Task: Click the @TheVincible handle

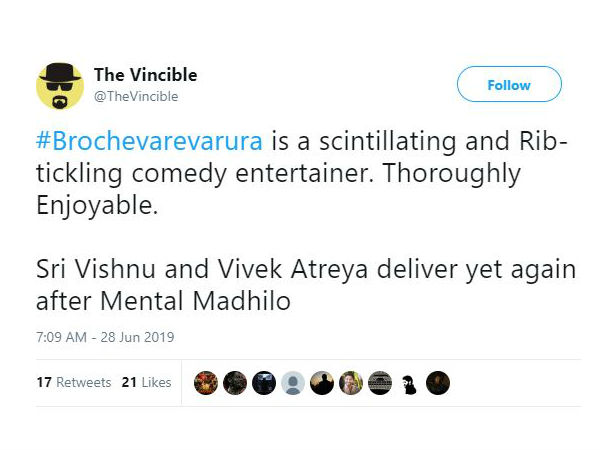Action: click(135, 96)
